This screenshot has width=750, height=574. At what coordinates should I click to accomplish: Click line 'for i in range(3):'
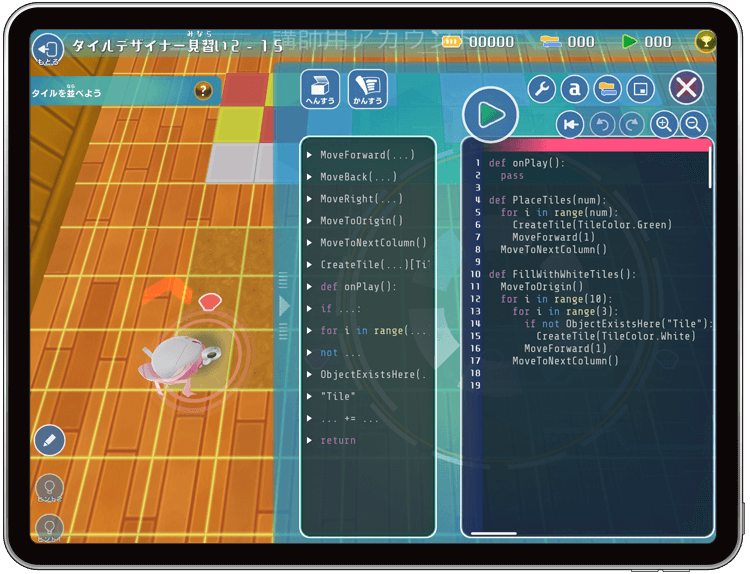pyautogui.click(x=565, y=312)
